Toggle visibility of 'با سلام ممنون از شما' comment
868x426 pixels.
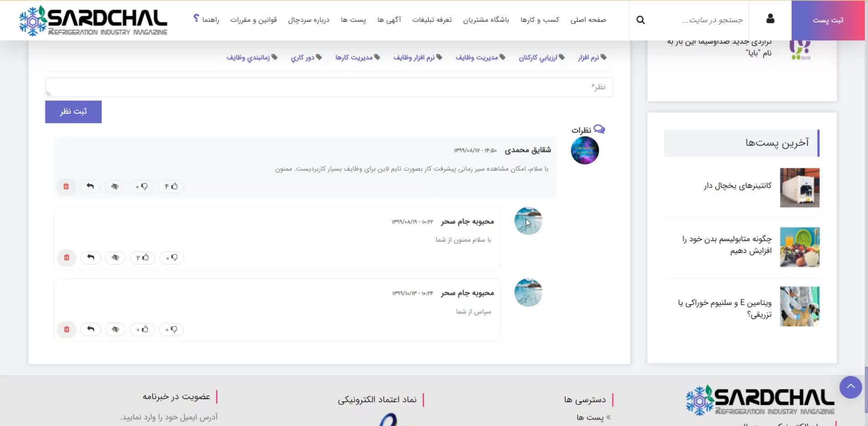pos(116,258)
